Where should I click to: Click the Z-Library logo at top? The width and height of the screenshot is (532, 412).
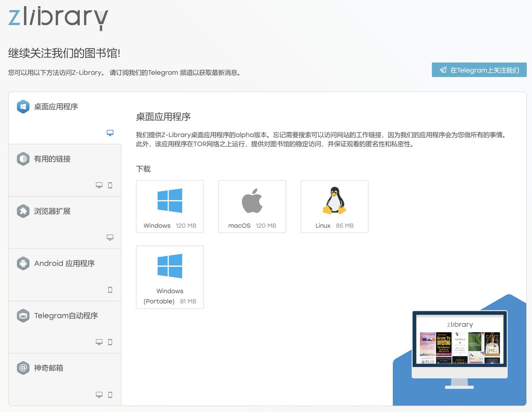tap(58, 19)
